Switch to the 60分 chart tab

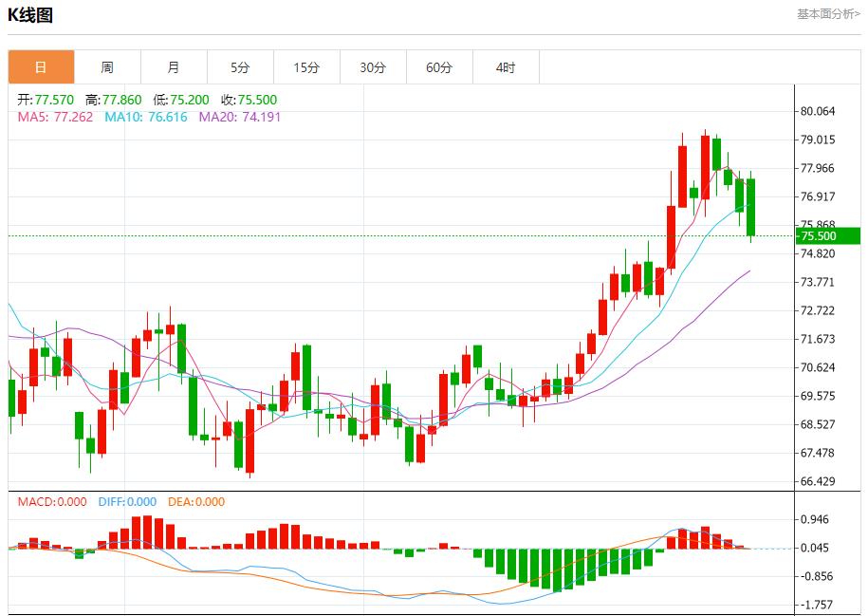(439, 67)
